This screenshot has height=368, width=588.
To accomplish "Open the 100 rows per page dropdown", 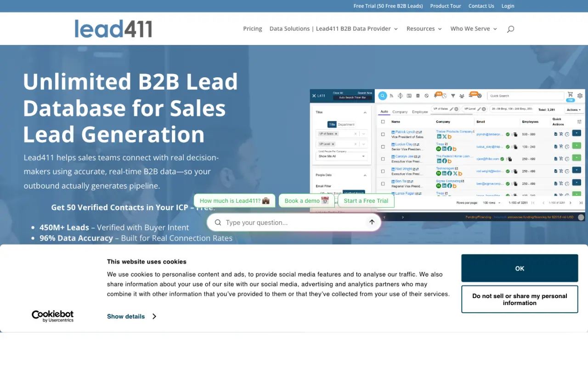I will pyautogui.click(x=492, y=202).
